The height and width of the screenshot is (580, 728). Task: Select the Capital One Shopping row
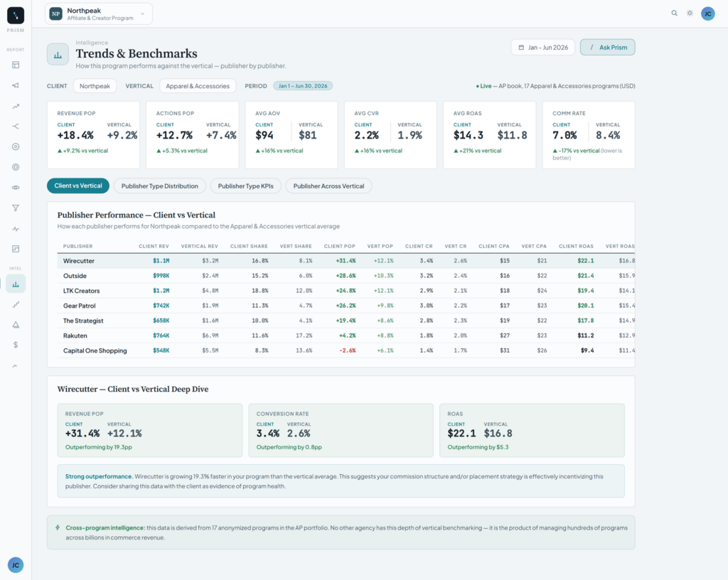pyautogui.click(x=346, y=350)
